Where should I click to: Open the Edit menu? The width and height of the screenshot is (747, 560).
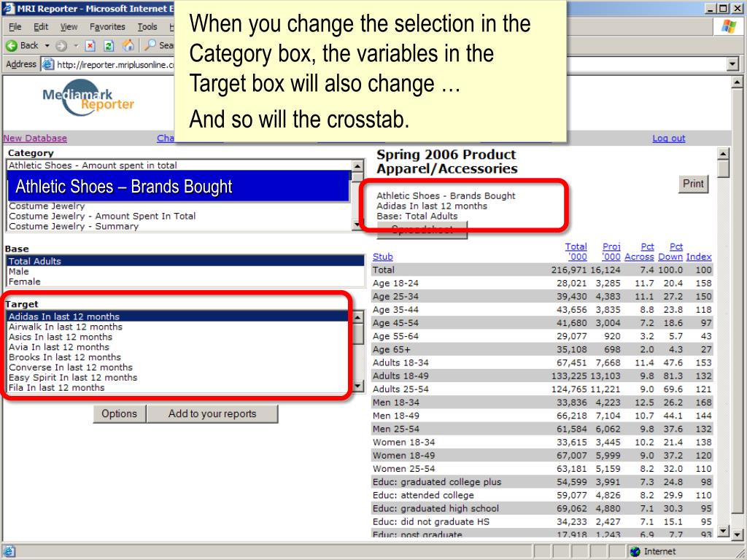pos(41,27)
